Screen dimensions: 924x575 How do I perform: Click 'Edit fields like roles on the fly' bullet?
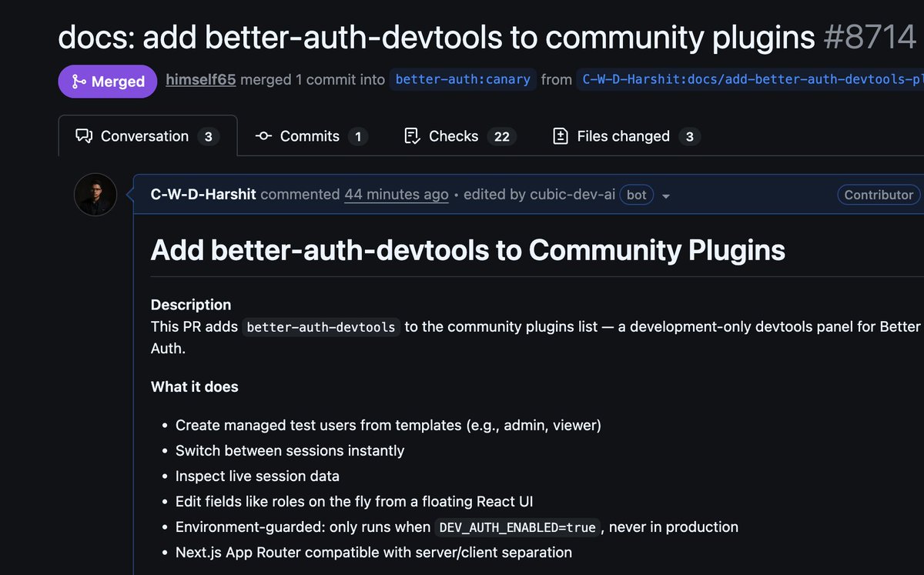coord(354,501)
